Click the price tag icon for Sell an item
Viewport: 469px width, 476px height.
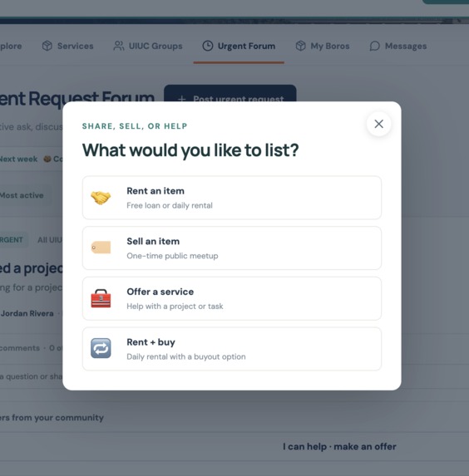pyautogui.click(x=101, y=248)
